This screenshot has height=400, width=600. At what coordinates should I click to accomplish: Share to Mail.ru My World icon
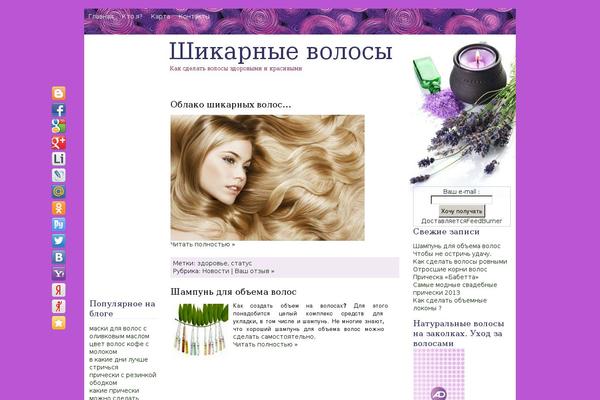pyautogui.click(x=59, y=192)
